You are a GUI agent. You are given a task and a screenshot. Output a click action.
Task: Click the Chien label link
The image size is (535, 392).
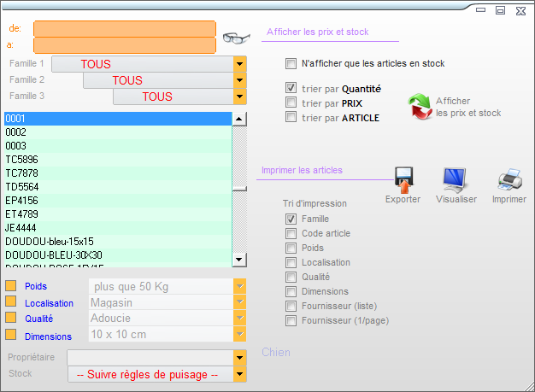(275, 352)
